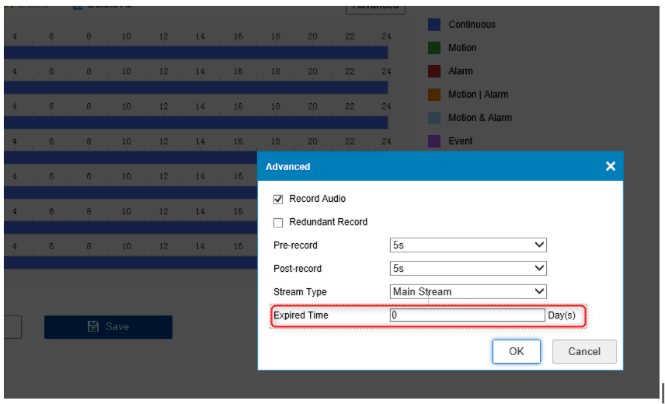Click the partially hidden Advanced button at top
Viewport: 665px width, 404px height.
coord(376,6)
